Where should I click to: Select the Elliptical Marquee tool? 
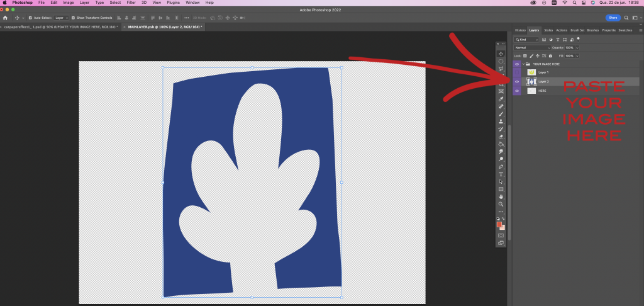point(501,61)
